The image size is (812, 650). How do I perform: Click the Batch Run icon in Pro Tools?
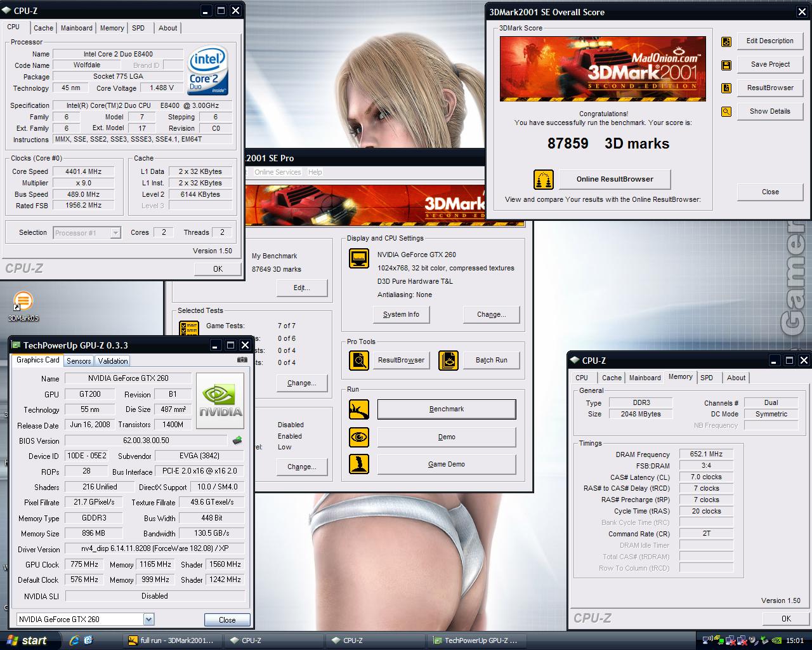click(x=449, y=361)
